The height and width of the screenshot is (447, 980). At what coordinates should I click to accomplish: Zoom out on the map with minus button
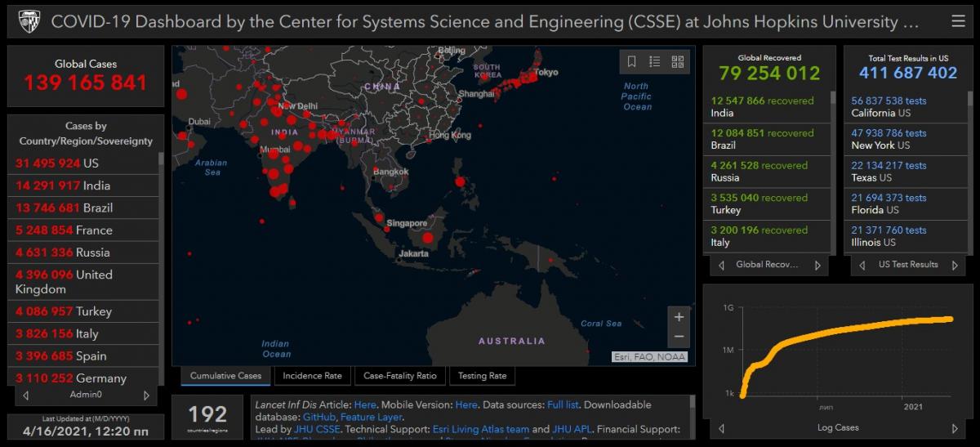679,336
